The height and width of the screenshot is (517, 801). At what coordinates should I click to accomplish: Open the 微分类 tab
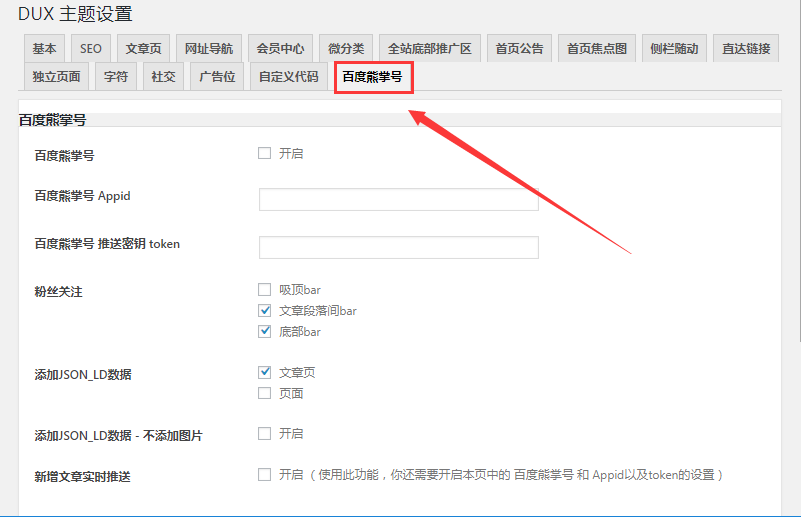346,49
